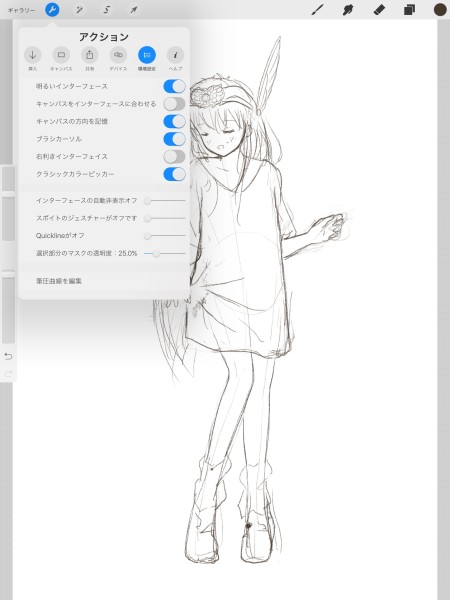Image resolution: width=450 pixels, height=600 pixels.
Task: Click 筆圧曲線を編集 button
Action: [x=59, y=281]
